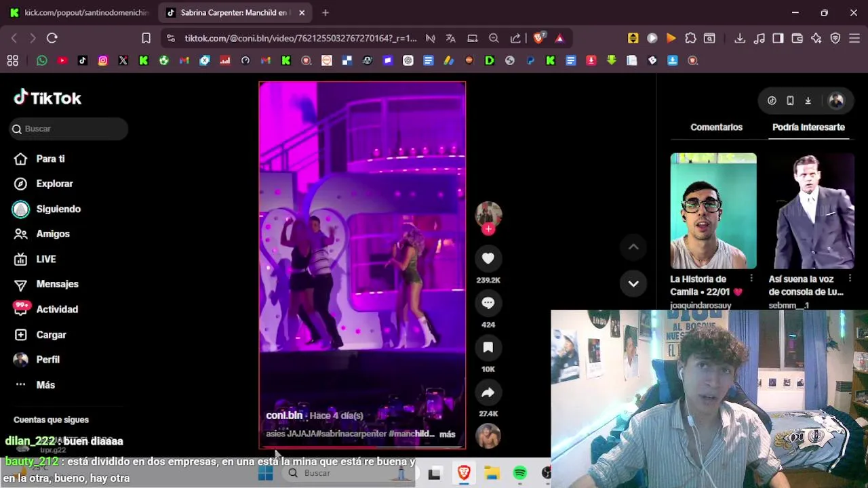
Task: Bookmark this page in the address bar
Action: [146, 38]
